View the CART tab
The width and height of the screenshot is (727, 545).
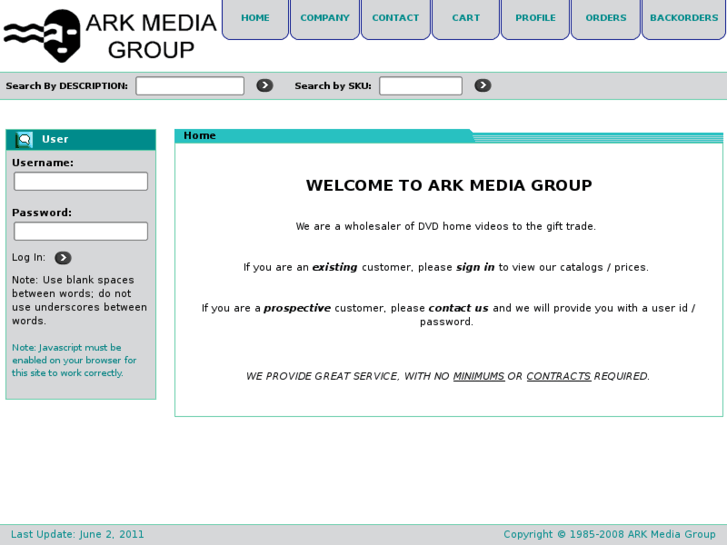click(x=466, y=19)
